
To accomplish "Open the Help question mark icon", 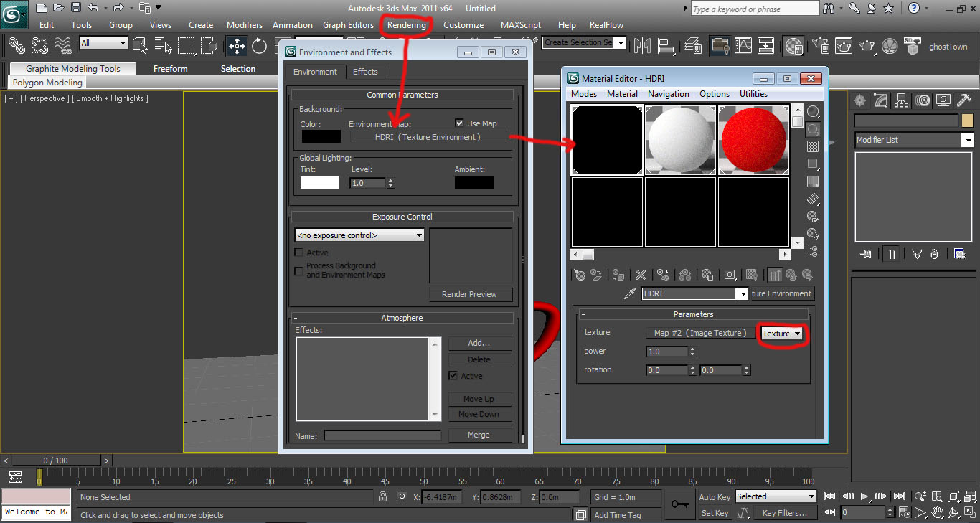I will click(914, 9).
